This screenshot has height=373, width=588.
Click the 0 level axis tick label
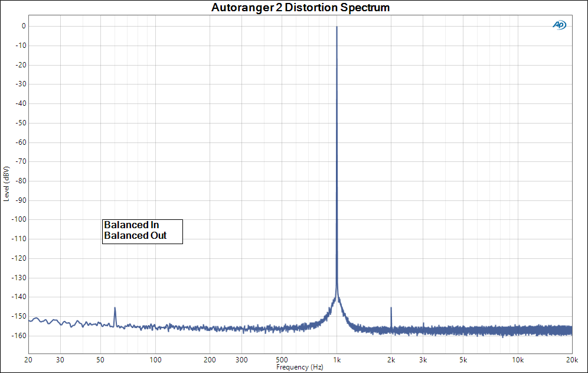pos(24,26)
